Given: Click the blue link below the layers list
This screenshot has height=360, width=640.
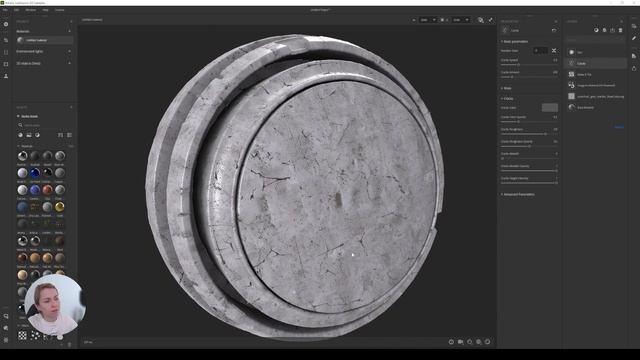Looking at the screenshot, I should (x=619, y=127).
